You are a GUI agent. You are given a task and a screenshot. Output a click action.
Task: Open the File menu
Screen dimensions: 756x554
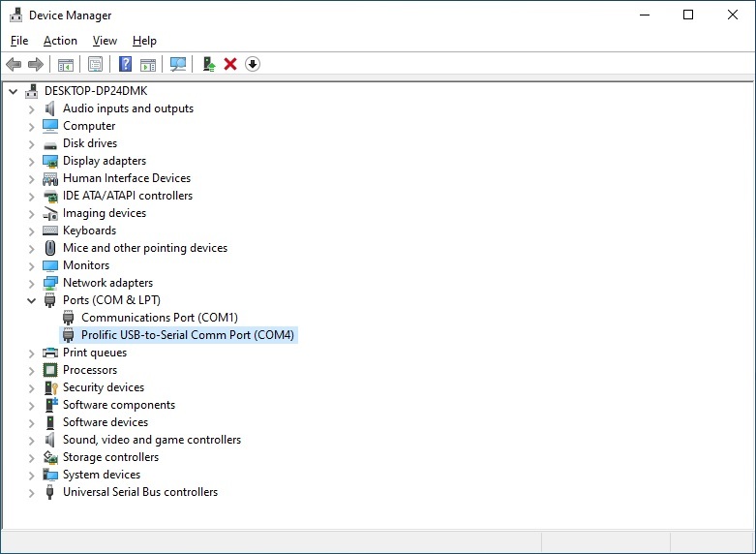(19, 41)
